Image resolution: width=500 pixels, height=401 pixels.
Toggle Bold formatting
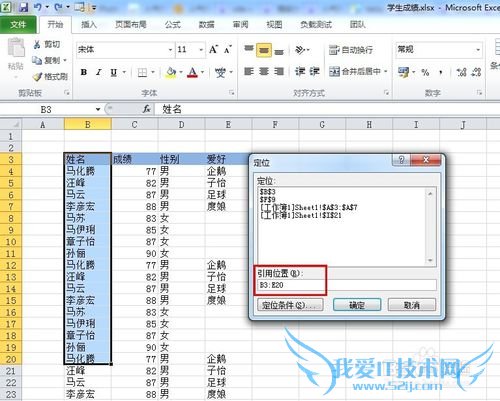click(84, 72)
